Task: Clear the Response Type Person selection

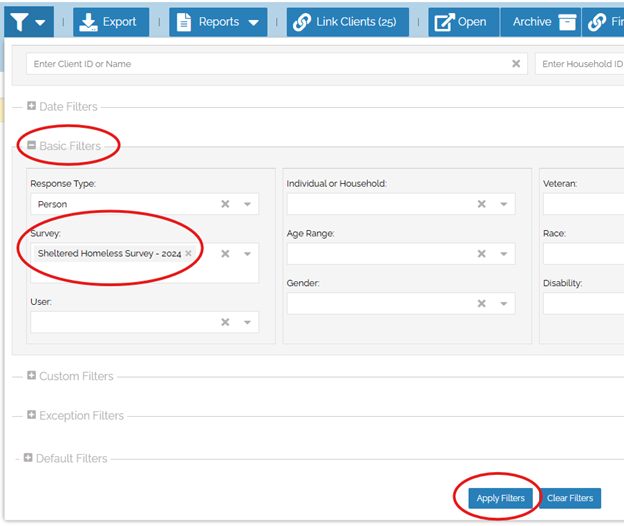Action: pos(225,204)
